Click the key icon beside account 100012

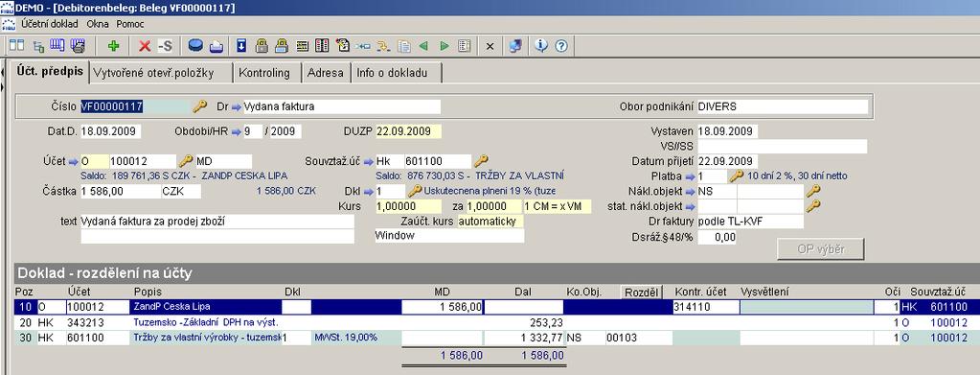[186, 161]
